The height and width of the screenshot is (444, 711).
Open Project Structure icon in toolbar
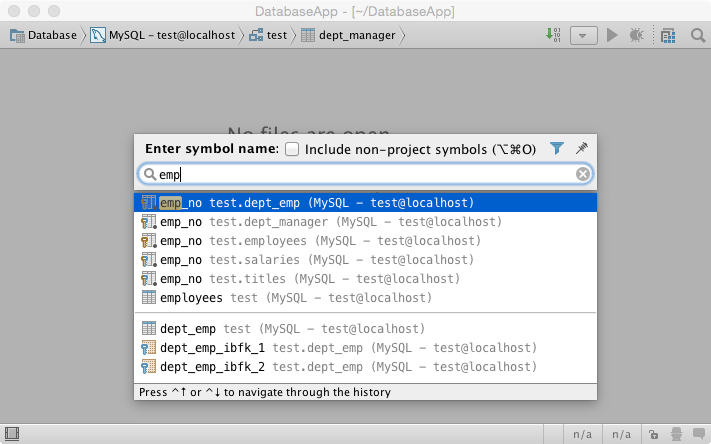point(668,35)
